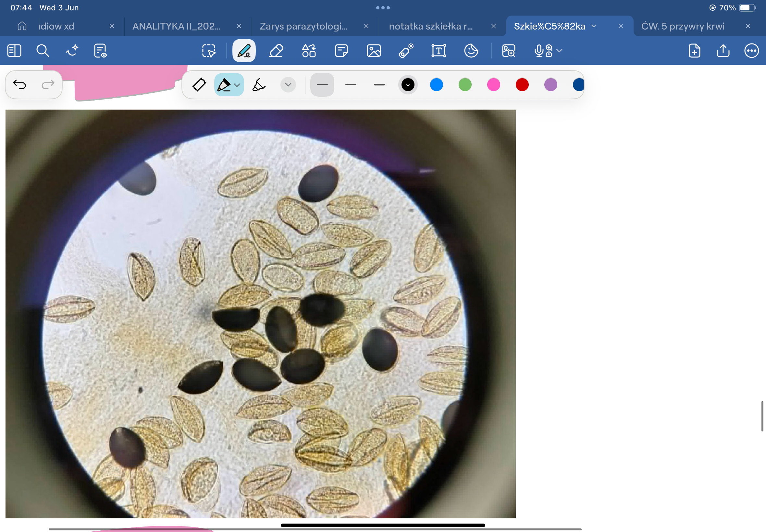
Task: Pick the green pen color
Action: [x=465, y=85]
